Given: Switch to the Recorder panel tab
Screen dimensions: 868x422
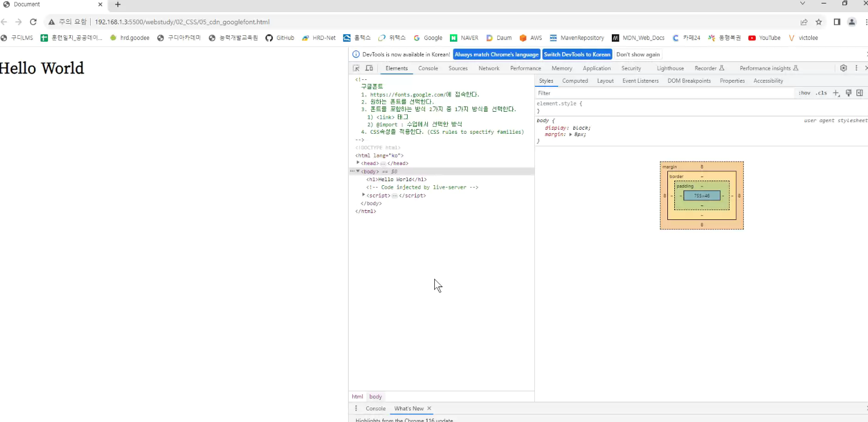Looking at the screenshot, I should coord(710,68).
